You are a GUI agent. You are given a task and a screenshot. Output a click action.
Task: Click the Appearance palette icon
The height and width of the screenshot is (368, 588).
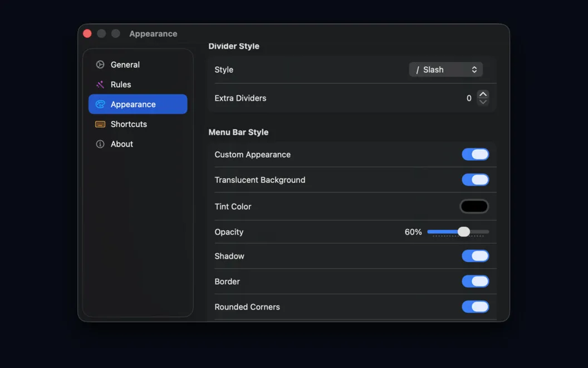click(x=100, y=104)
